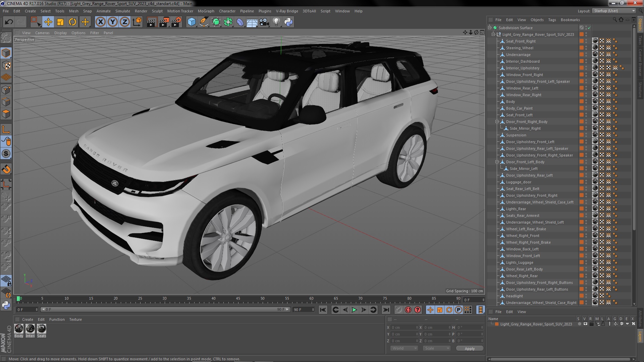The image size is (644, 362).
Task: Click the X position input field
Action: (405, 327)
